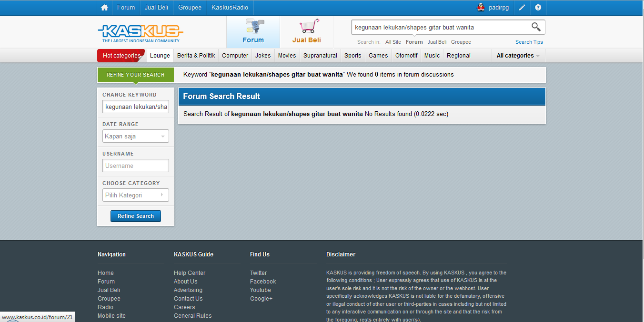Open the About Us link
644x322 pixels.
185,282
